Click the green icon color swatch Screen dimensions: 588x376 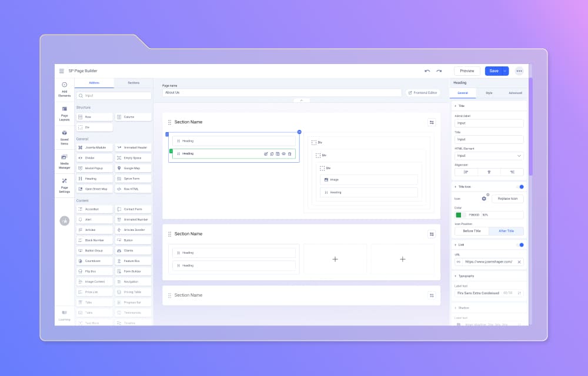click(458, 215)
